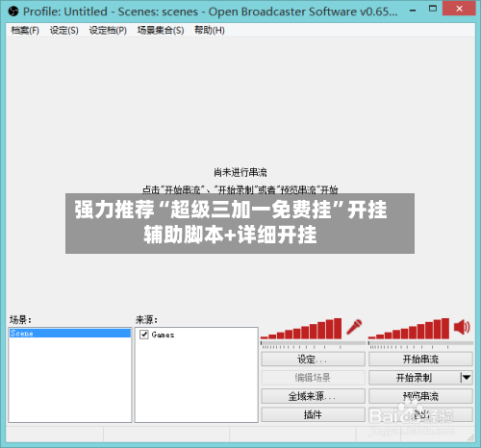Click the 开始串流 button
Screen dimensions: 481x448
click(420, 359)
